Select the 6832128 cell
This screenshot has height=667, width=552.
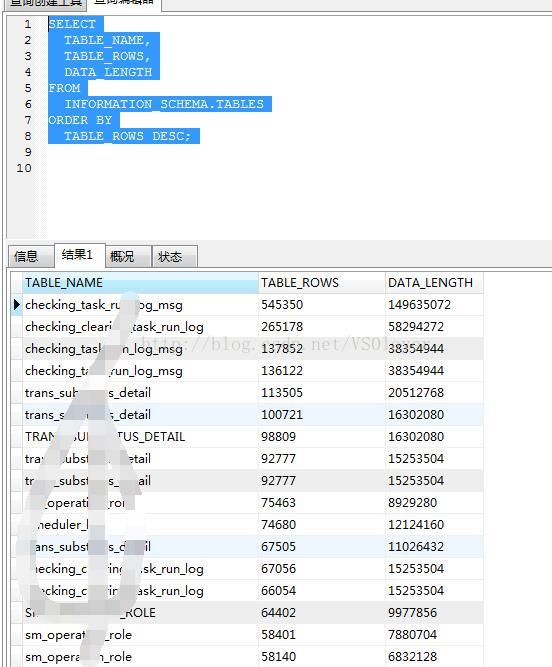coord(434,657)
